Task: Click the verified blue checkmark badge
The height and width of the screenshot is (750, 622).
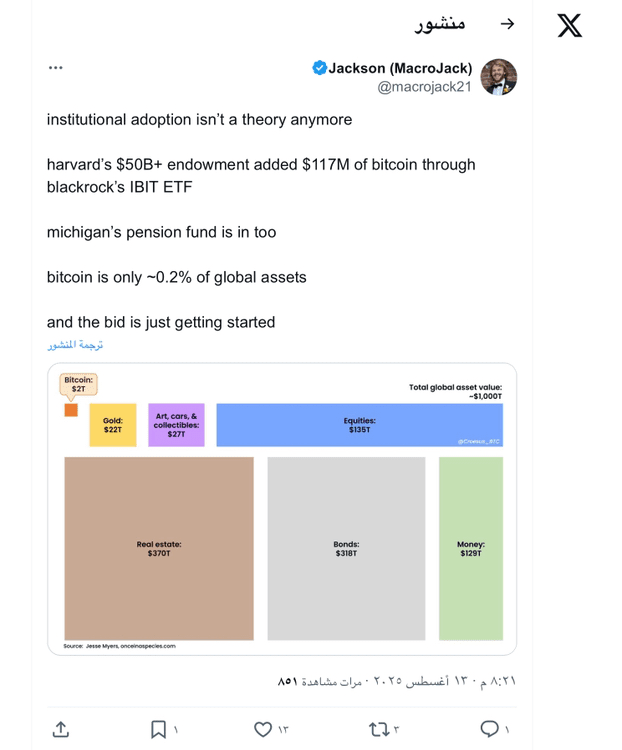Action: 319,68
